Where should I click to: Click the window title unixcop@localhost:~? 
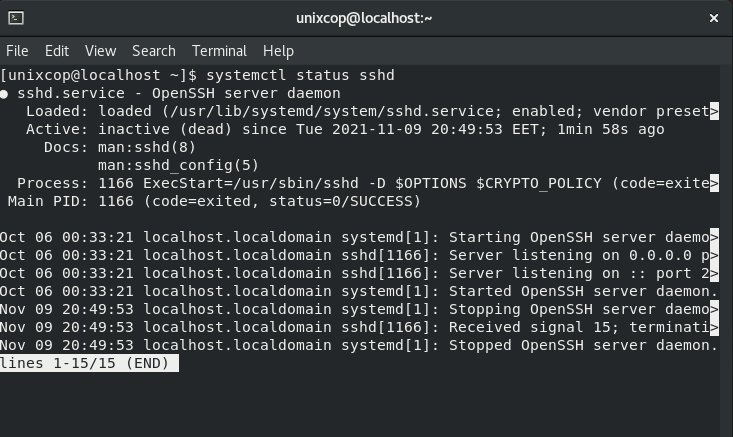click(x=364, y=18)
